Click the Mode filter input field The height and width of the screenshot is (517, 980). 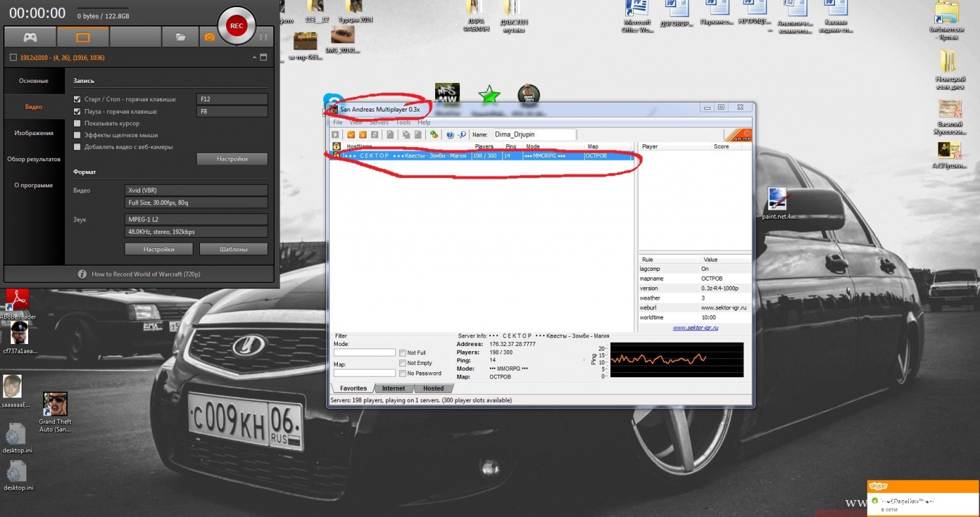[x=365, y=352]
